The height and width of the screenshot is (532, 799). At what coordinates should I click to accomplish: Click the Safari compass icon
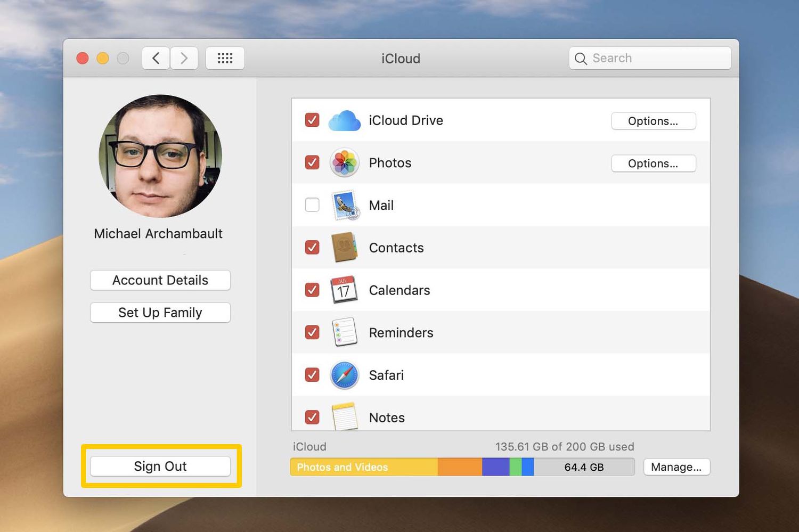pos(344,375)
